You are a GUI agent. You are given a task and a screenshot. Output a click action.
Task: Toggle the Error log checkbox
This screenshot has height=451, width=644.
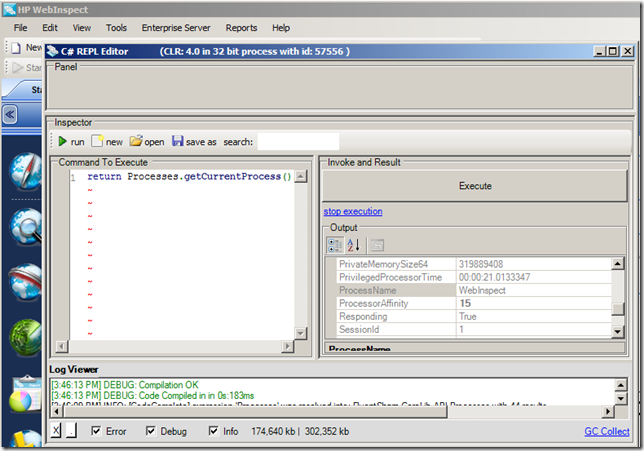tap(96, 431)
